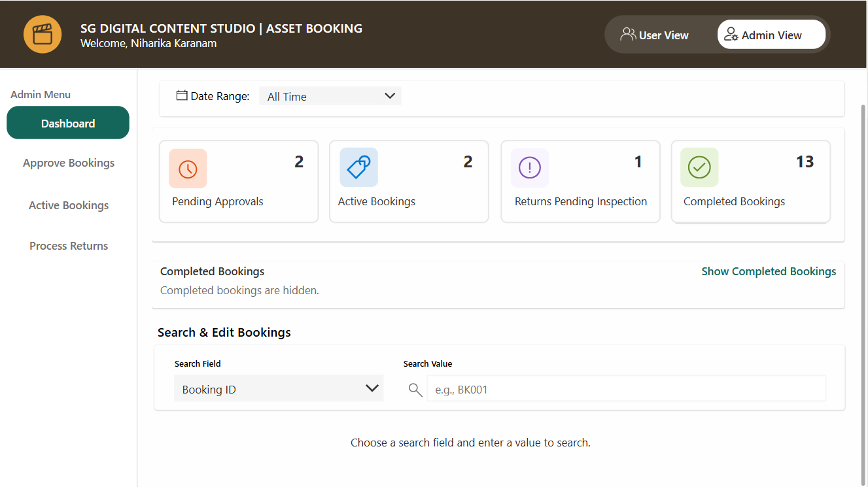Click the Show Completed Bookings link
Viewport: 868px width, 487px height.
click(x=769, y=271)
